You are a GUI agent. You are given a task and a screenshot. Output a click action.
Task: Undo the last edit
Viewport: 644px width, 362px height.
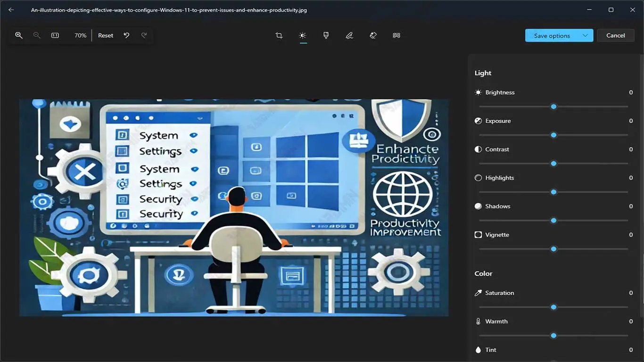(x=126, y=35)
